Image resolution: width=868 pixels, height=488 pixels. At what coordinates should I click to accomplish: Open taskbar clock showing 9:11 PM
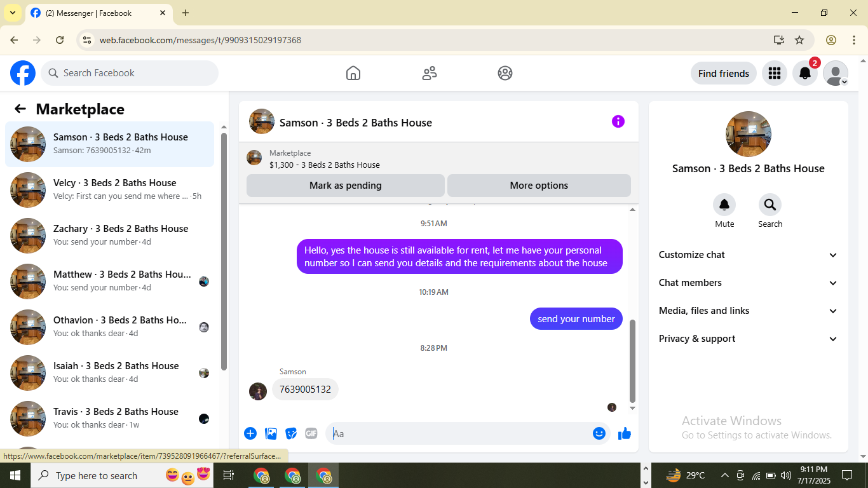(813, 475)
